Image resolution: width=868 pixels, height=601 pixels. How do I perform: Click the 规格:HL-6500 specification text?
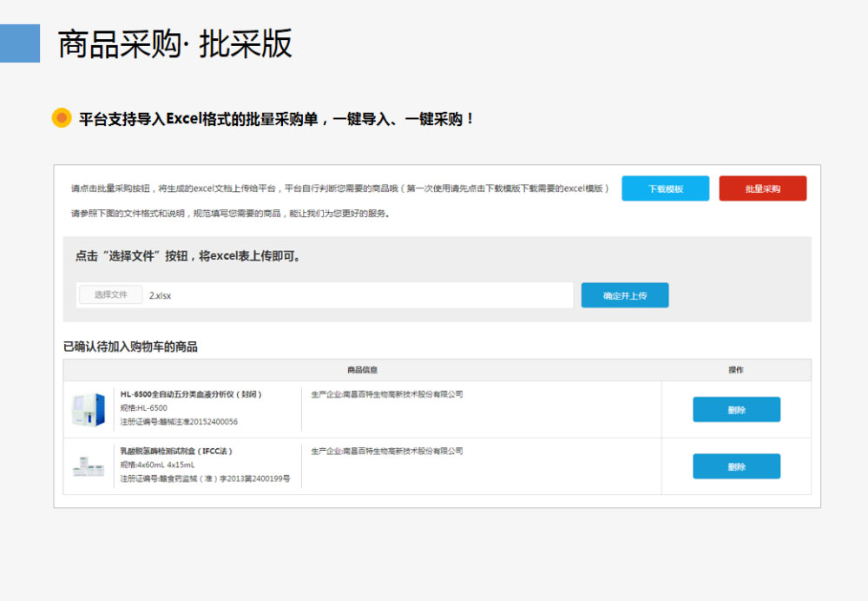[143, 408]
